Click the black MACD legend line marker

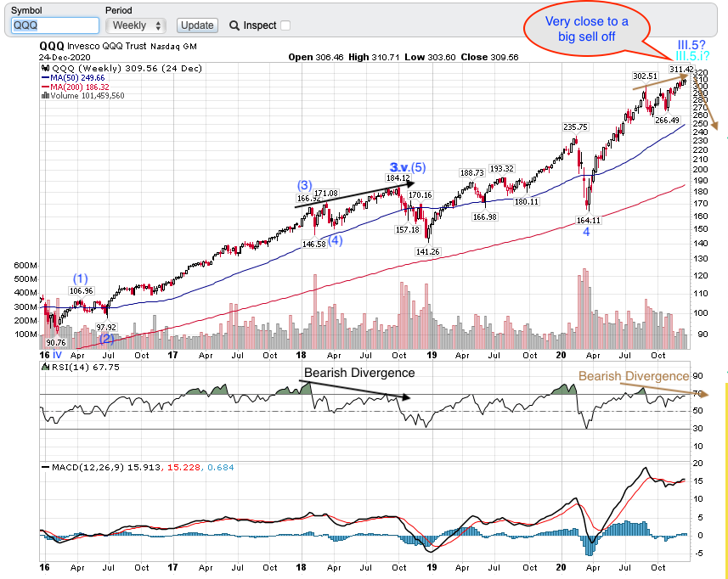[45, 468]
